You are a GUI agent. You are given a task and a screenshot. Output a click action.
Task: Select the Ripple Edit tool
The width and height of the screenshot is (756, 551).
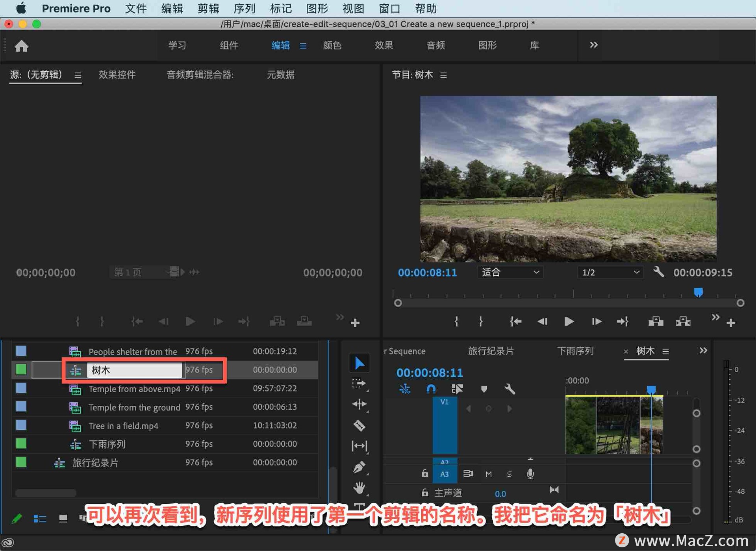point(359,404)
